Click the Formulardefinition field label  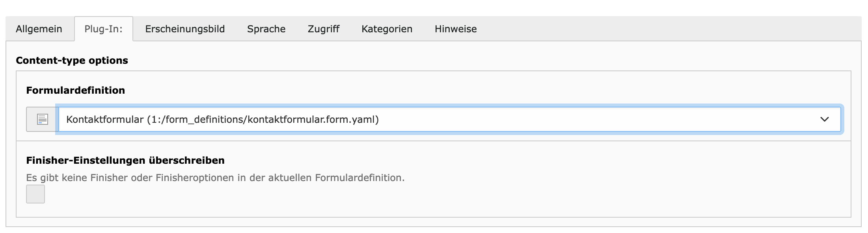[75, 91]
